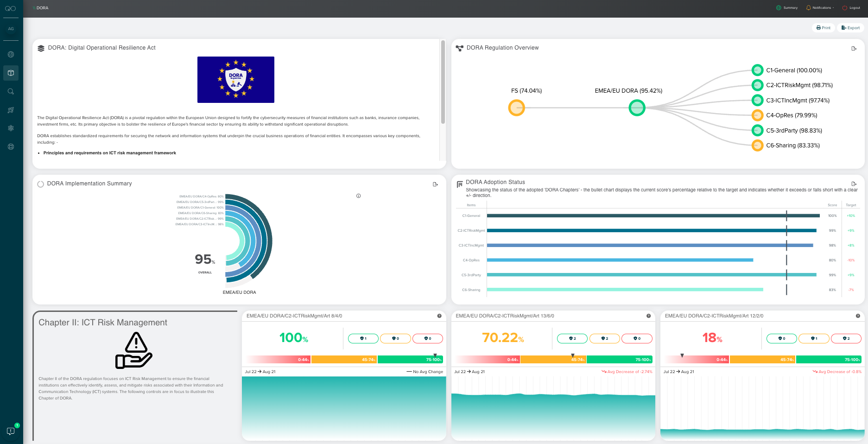The image size is (868, 444).
Task: Export the DORA Adoption Status panel
Action: point(854,184)
